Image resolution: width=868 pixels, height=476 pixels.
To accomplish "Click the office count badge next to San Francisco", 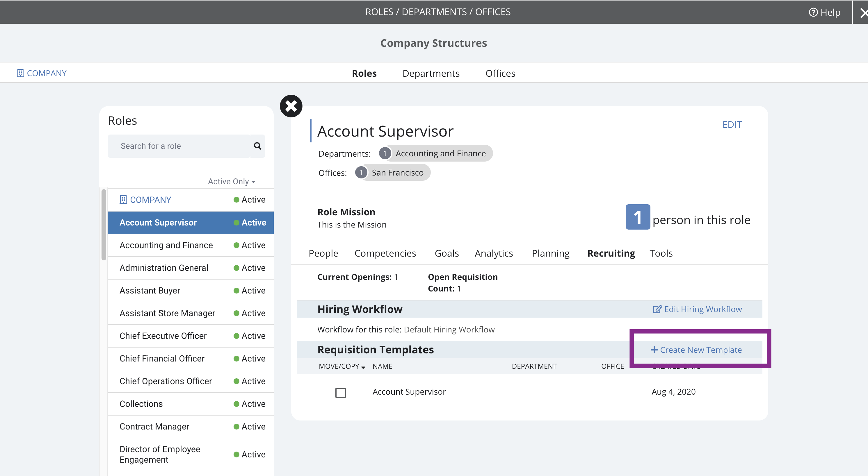I will click(361, 172).
